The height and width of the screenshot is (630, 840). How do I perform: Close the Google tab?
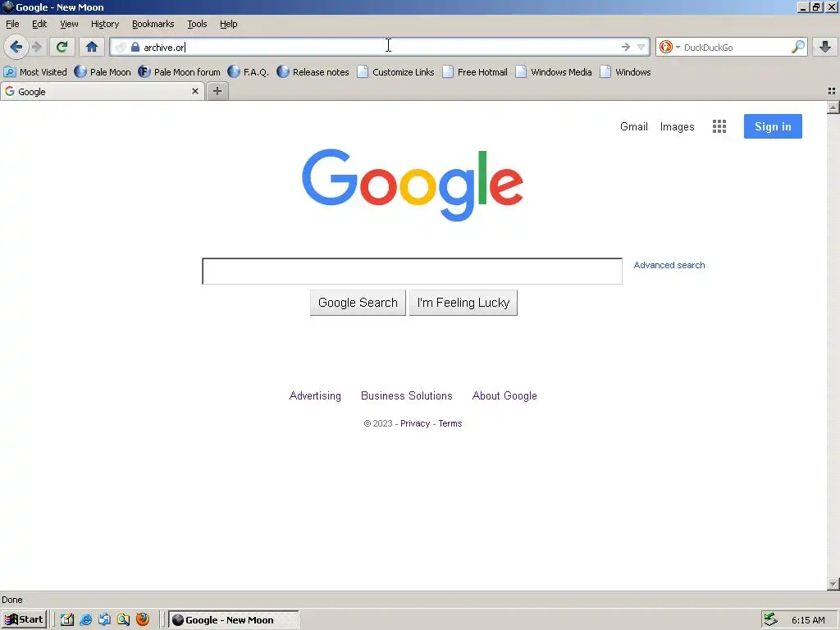195,91
